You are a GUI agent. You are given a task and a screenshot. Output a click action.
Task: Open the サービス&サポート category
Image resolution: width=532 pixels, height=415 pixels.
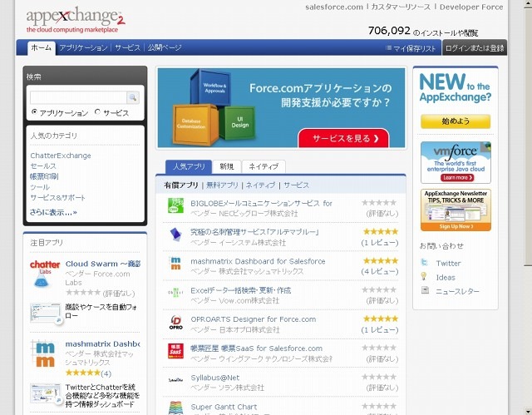click(57, 198)
